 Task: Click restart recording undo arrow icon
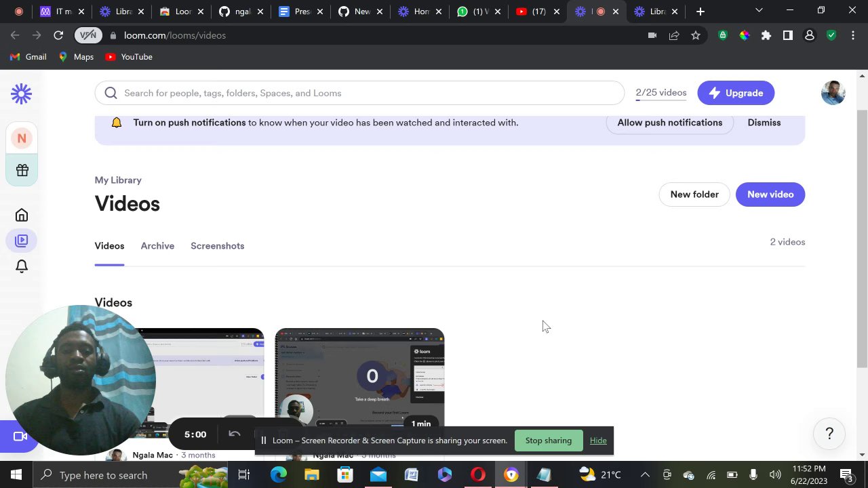234,434
